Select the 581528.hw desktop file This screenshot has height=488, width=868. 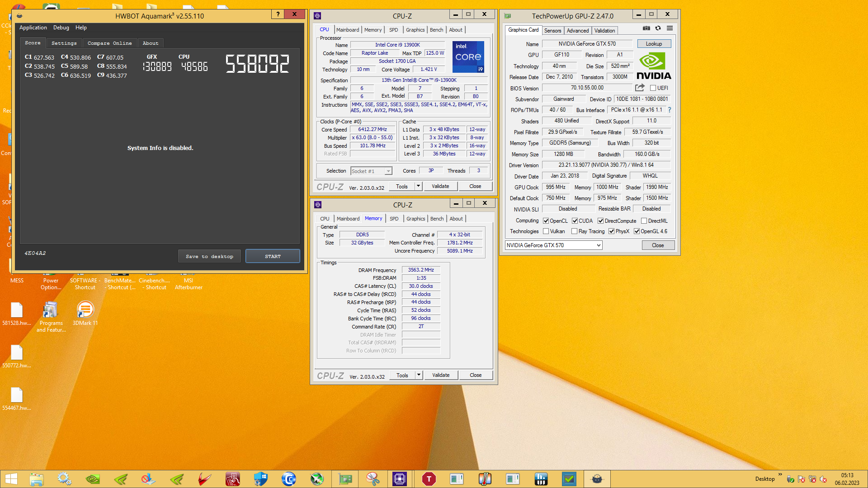pyautogui.click(x=17, y=314)
